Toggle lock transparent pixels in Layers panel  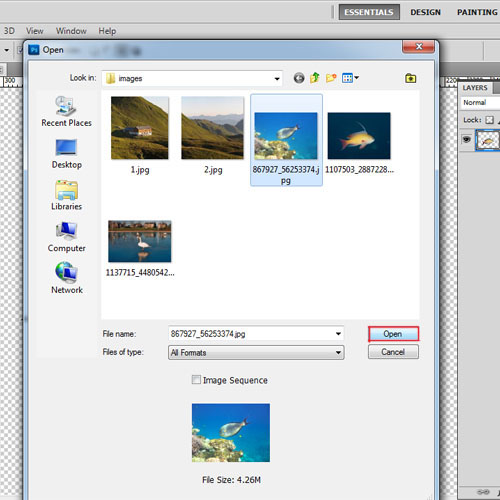coord(489,120)
